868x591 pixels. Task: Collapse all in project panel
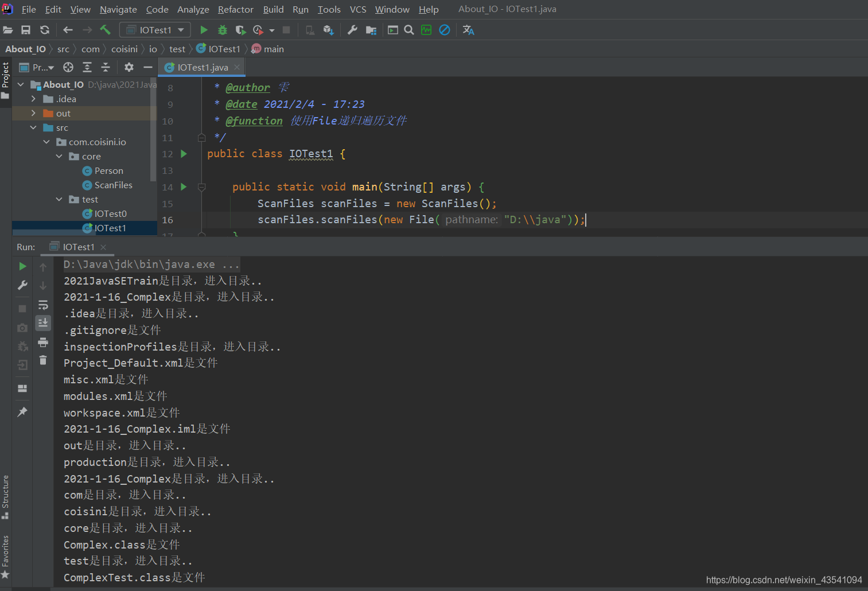pos(106,67)
